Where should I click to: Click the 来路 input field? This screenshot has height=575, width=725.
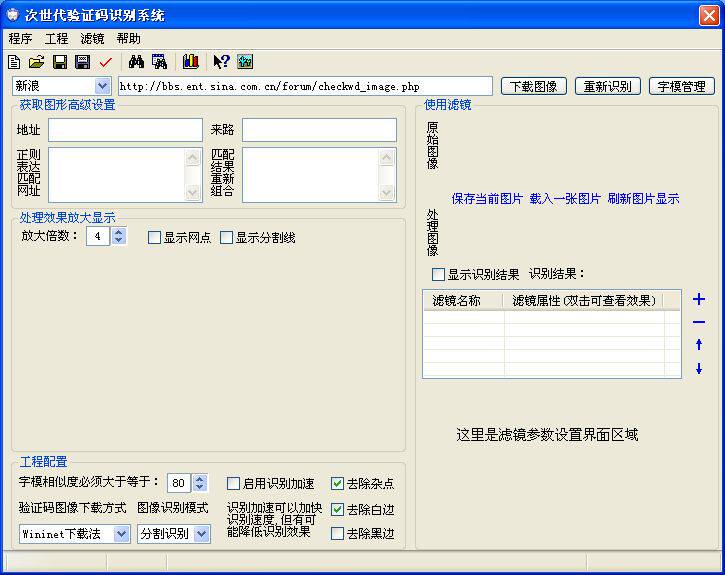pos(319,130)
